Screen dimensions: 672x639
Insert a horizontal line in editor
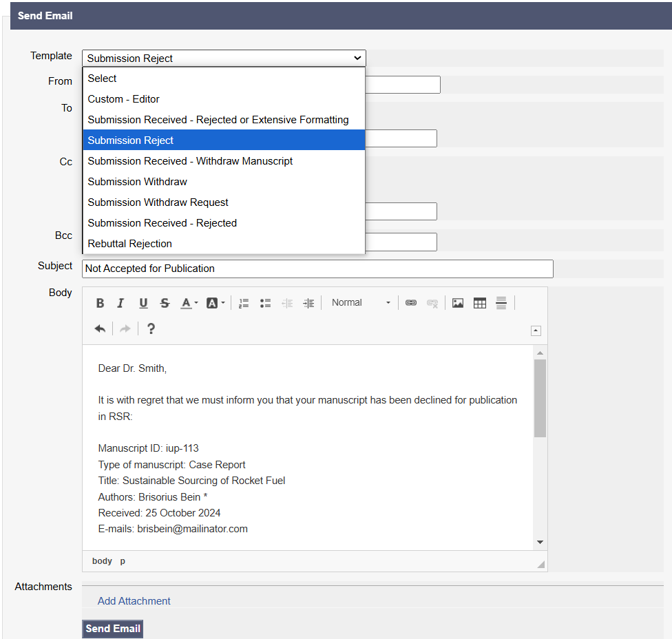501,303
